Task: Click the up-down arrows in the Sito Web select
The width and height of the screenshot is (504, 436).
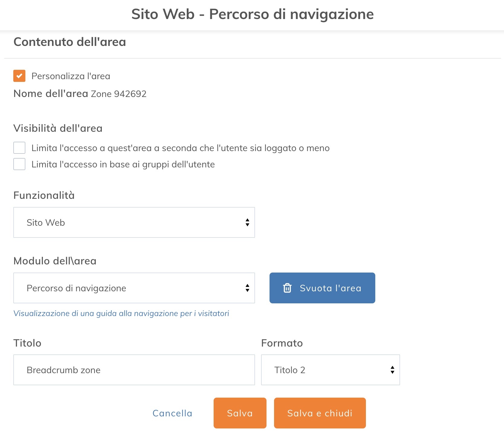Action: [247, 222]
